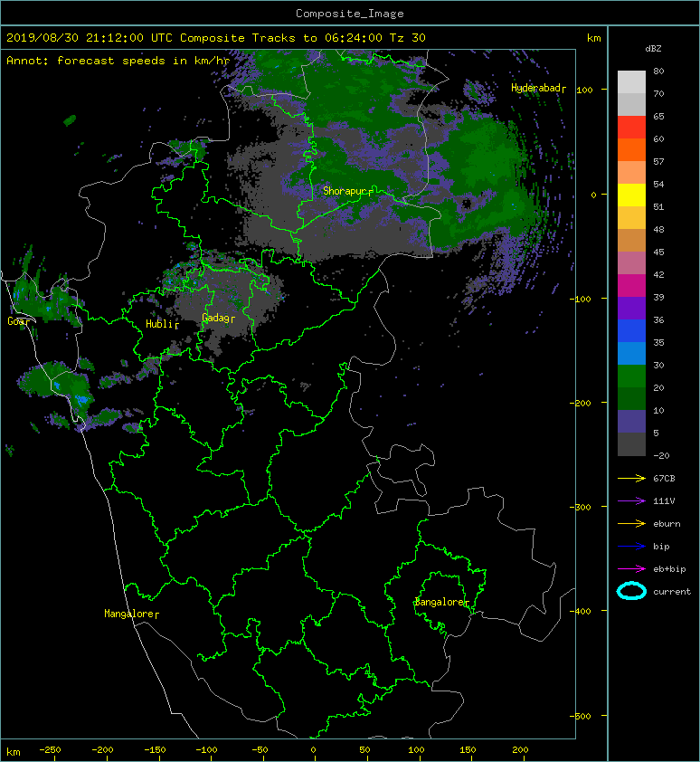Click the magenta 39 dBZ color swatch

point(631,285)
